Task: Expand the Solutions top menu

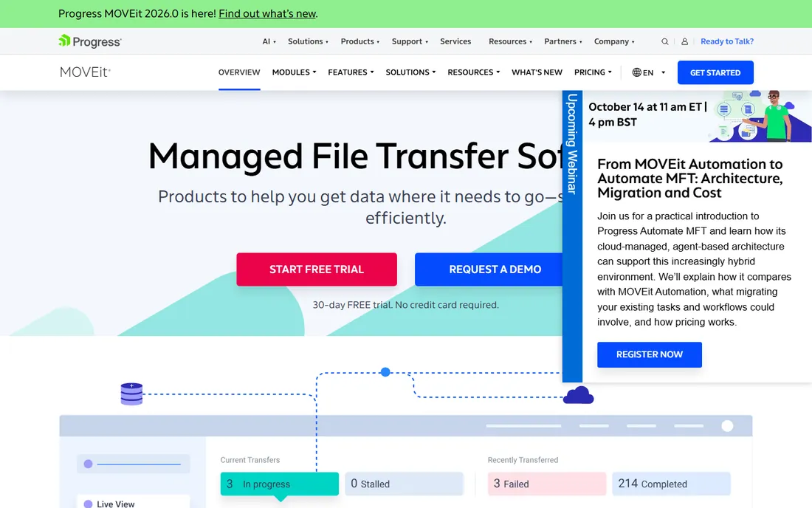Action: [x=308, y=41]
